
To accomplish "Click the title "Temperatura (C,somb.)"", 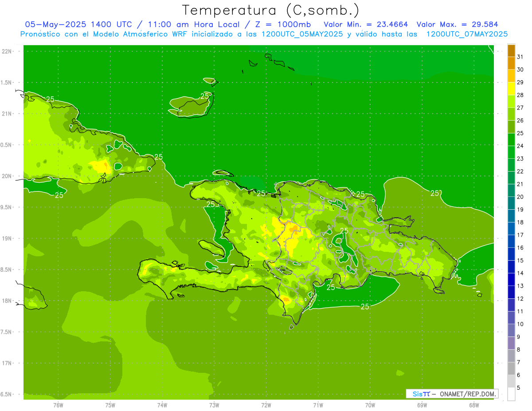I will [x=271, y=10].
